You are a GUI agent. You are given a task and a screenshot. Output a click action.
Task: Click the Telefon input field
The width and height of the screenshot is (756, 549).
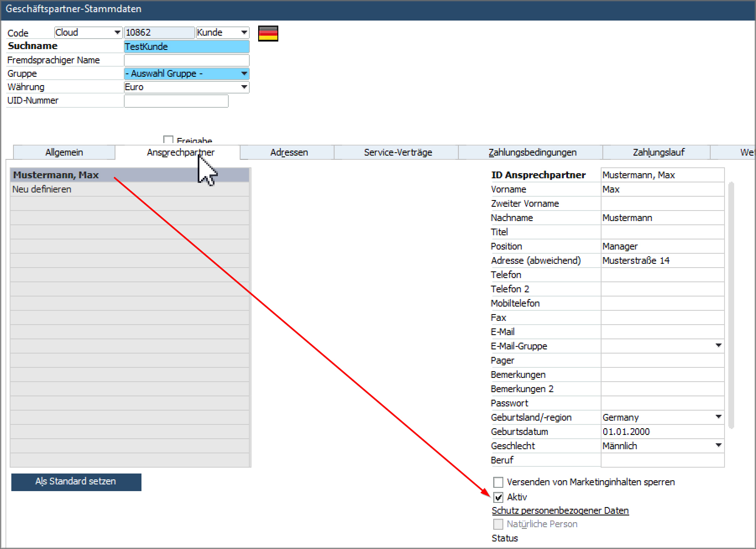click(x=662, y=275)
